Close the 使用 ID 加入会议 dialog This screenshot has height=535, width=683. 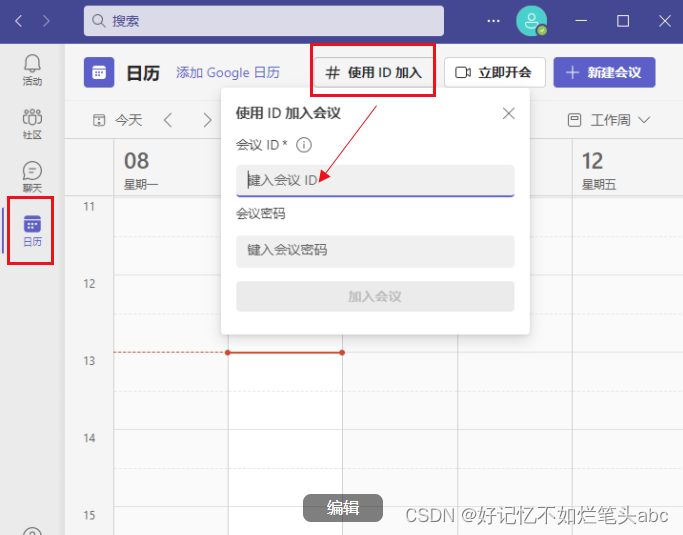[508, 114]
